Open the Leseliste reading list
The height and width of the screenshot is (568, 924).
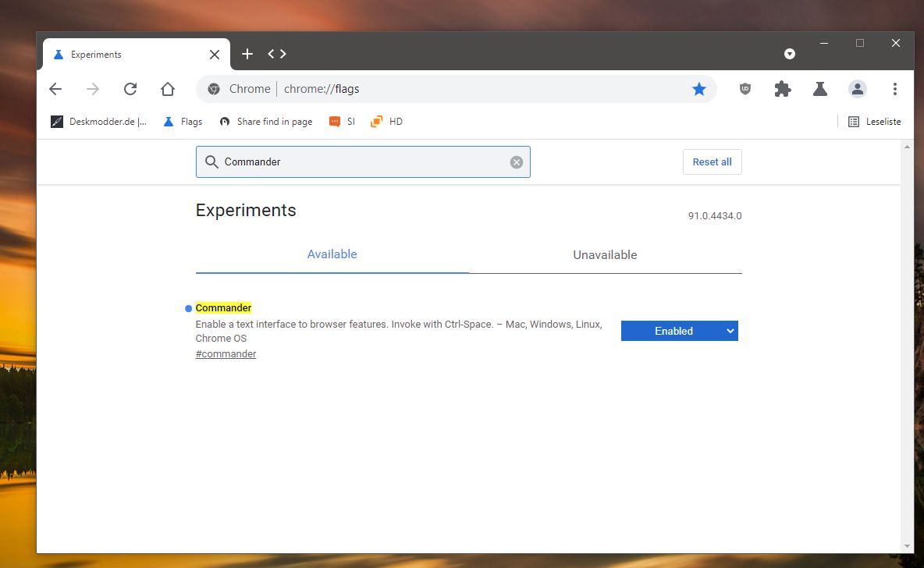tap(875, 122)
